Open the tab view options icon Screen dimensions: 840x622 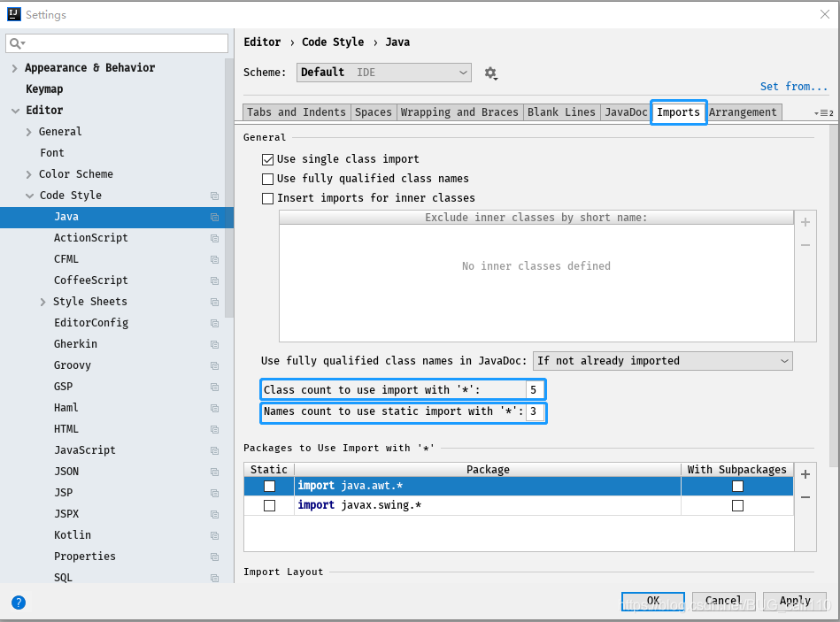pos(825,112)
